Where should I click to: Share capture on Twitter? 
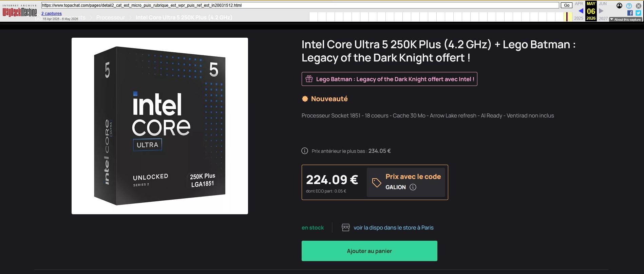coord(638,13)
